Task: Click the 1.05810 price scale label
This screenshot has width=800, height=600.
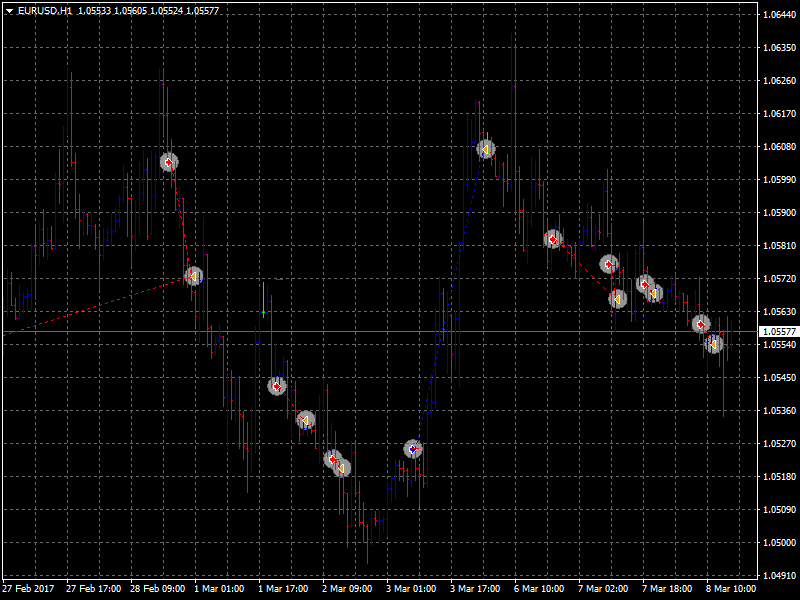Action: [x=779, y=245]
